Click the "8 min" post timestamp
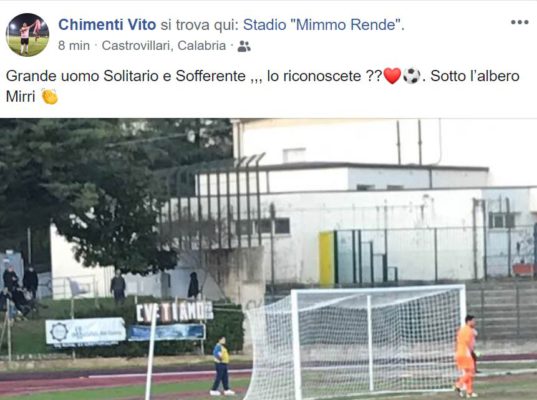The image size is (537, 400). [74, 46]
